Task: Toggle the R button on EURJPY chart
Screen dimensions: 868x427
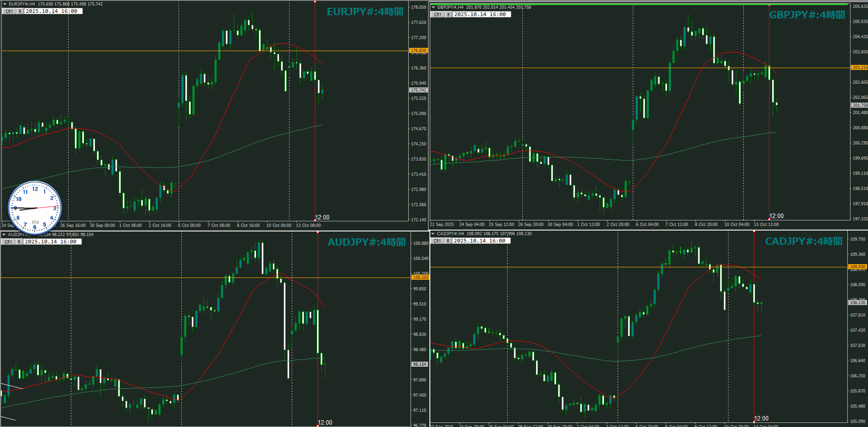Action: [20, 12]
